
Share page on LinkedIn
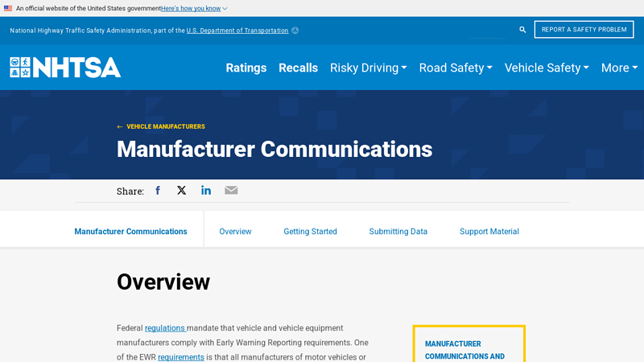pos(206,191)
